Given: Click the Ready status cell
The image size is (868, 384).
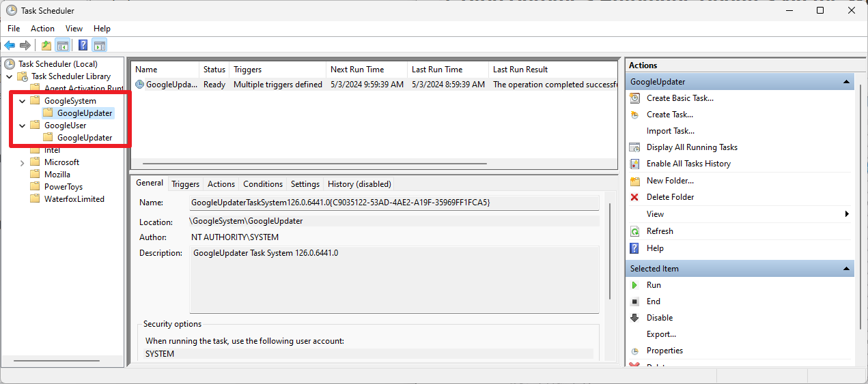Looking at the screenshot, I should point(214,85).
